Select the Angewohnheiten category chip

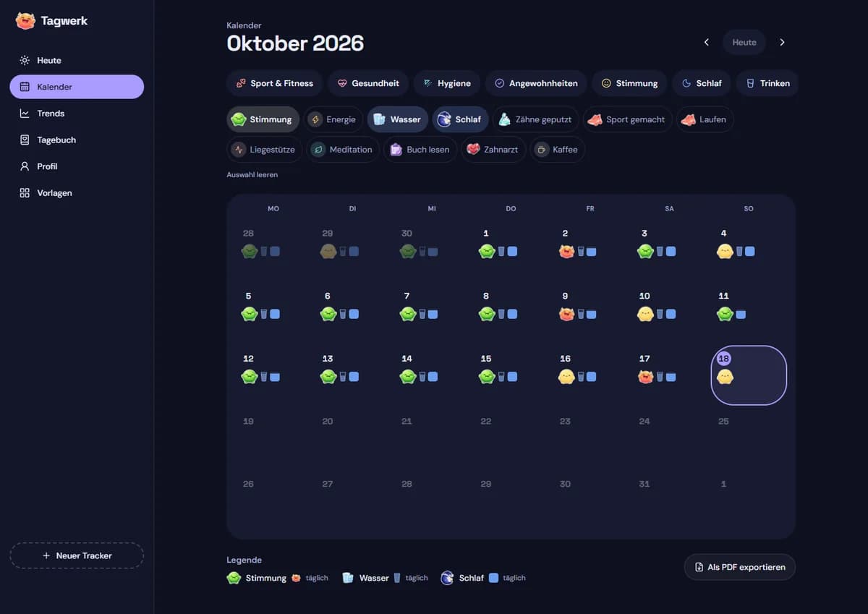(536, 83)
